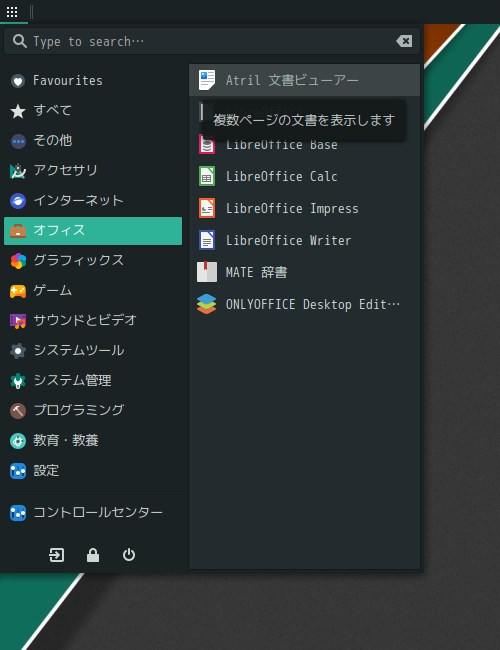Click the compass icon beside アクセサリ
This screenshot has height=650, width=500.
tap(18, 171)
